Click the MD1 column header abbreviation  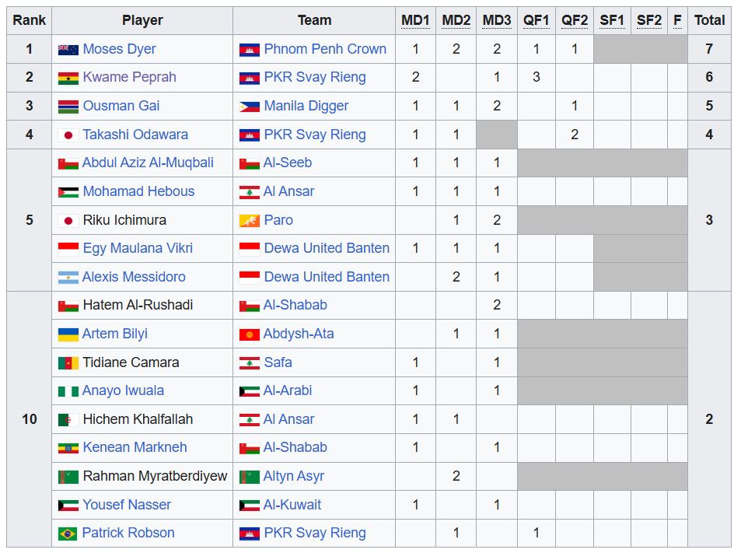[415, 20]
